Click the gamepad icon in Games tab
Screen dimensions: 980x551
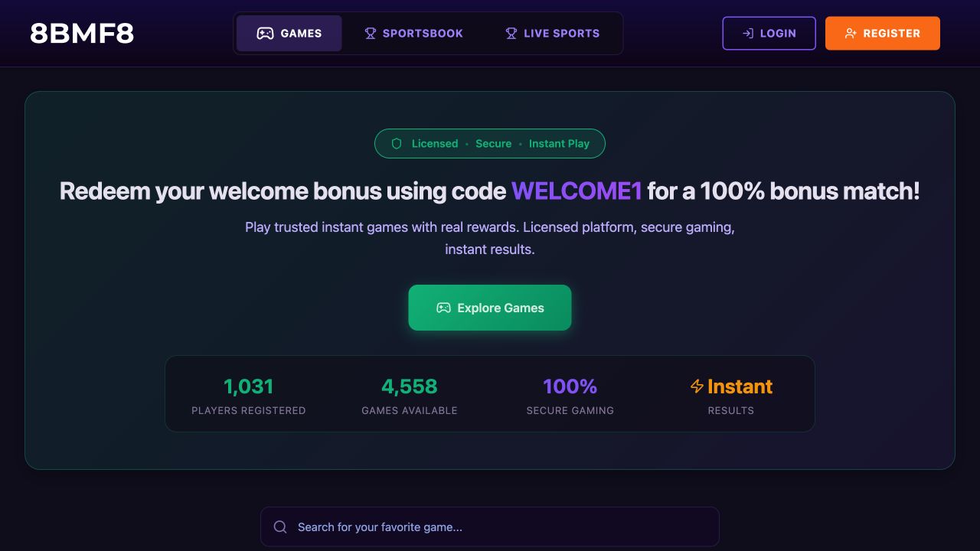265,34
